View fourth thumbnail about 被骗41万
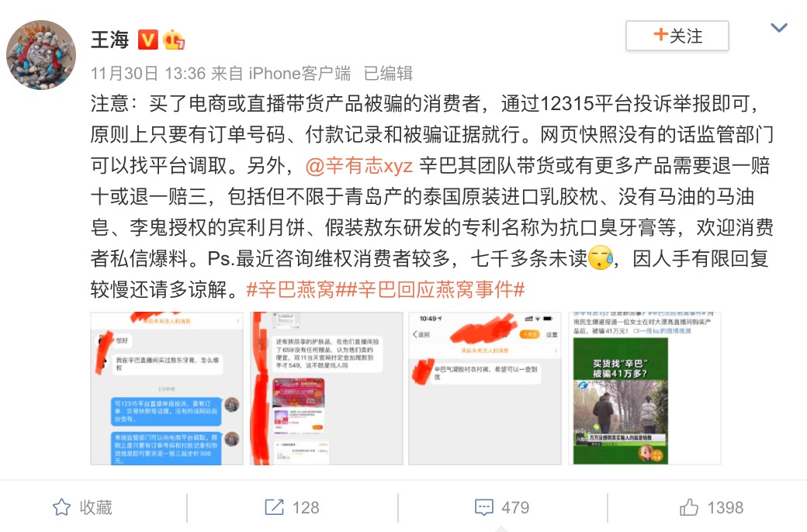 [x=644, y=389]
